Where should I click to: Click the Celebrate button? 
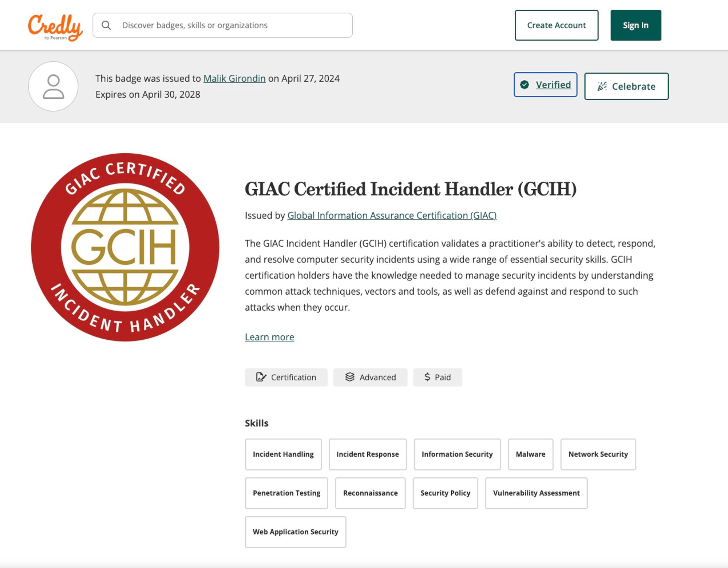click(626, 86)
